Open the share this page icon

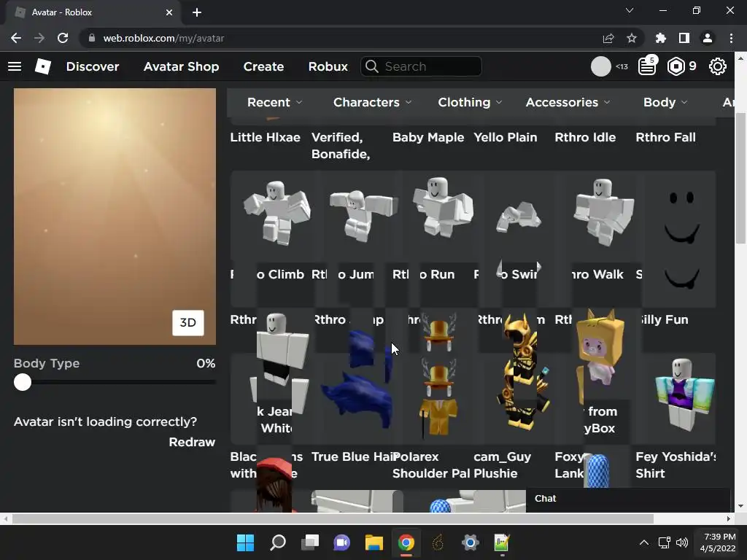(x=608, y=38)
